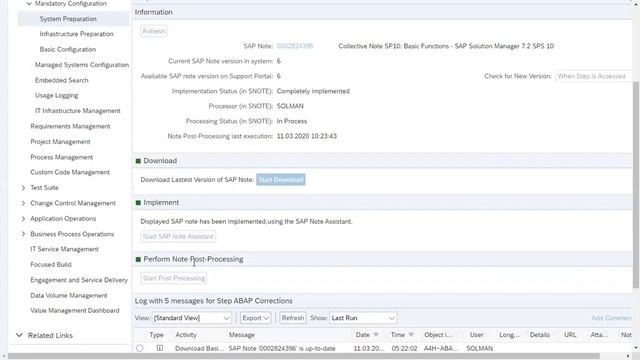Open Value Management Dashboard item
The width and height of the screenshot is (640, 360).
(x=75, y=311)
